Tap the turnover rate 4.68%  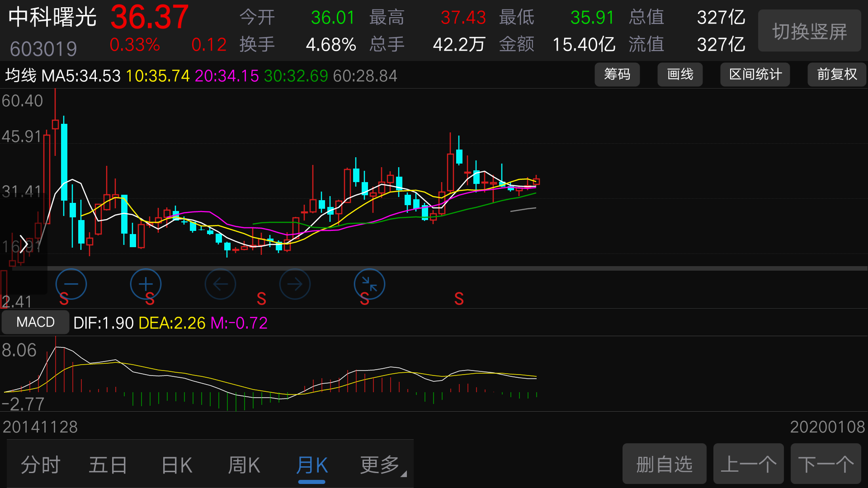pyautogui.click(x=331, y=44)
